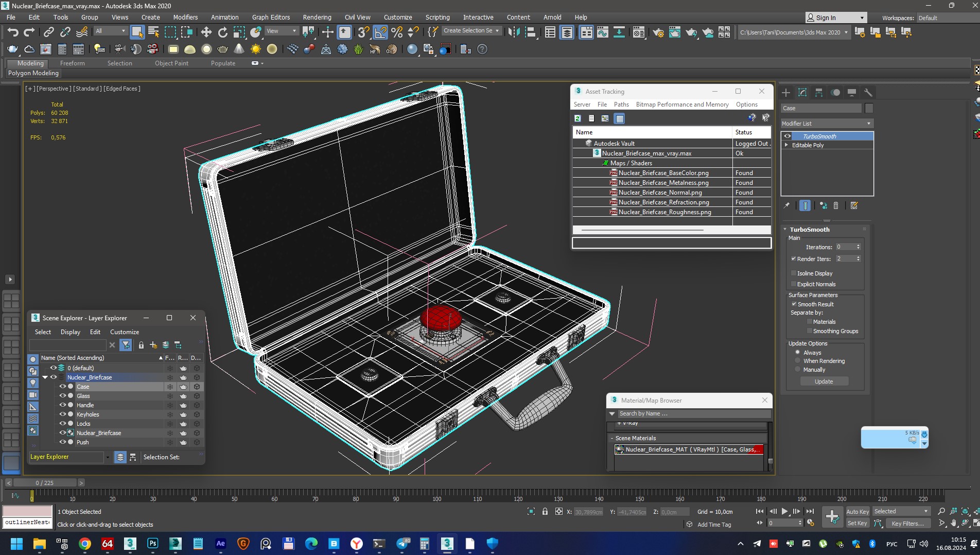The image size is (980, 555).
Task: Switch to the Freeform ribbon tab
Action: point(72,63)
